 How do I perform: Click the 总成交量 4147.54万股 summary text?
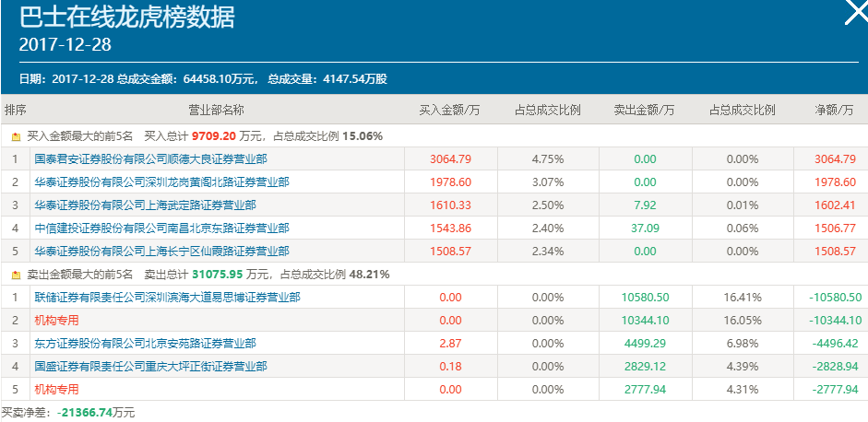point(327,79)
